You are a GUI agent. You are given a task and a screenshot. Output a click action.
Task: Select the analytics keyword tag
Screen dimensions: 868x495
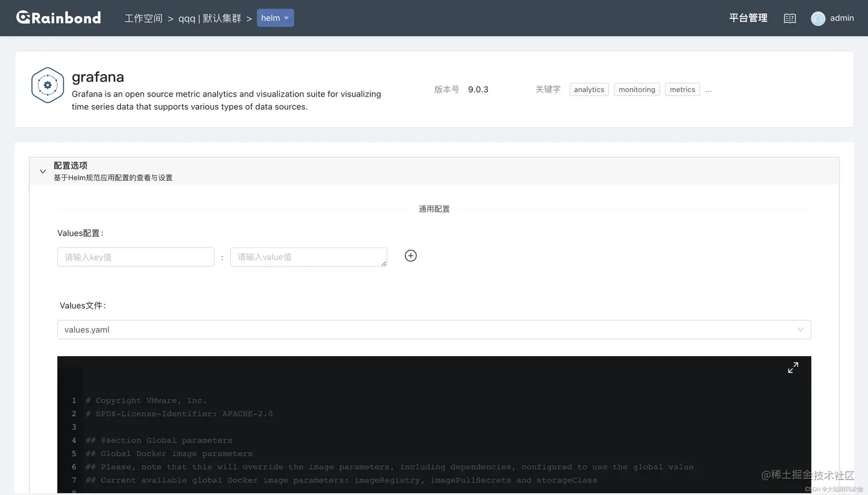(x=589, y=90)
